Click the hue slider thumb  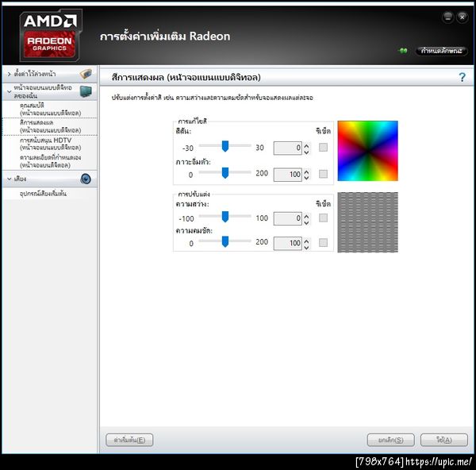(225, 146)
